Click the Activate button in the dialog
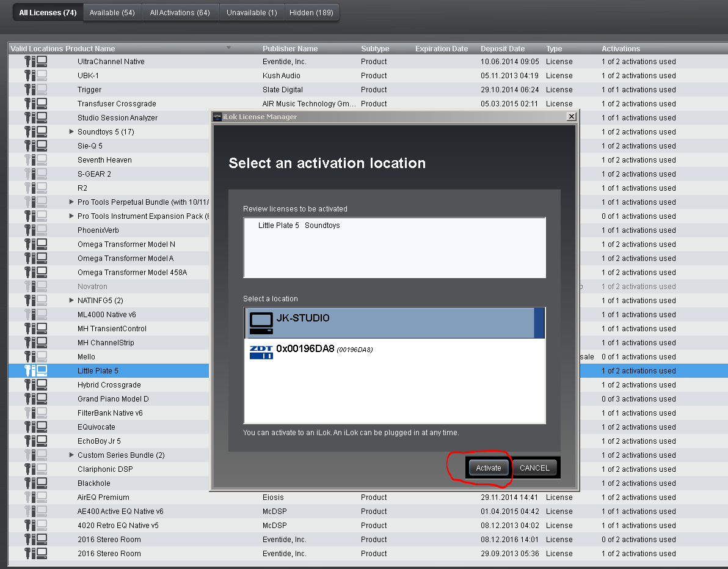Image resolution: width=728 pixels, height=569 pixels. coord(488,468)
